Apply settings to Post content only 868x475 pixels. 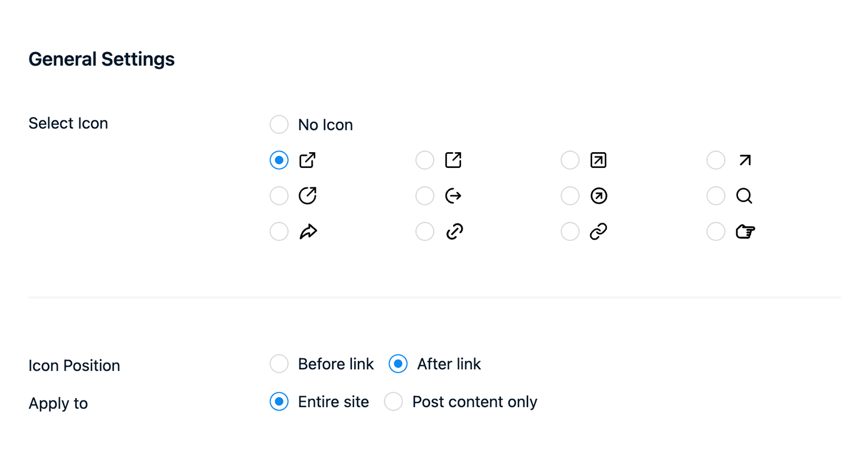click(x=393, y=401)
